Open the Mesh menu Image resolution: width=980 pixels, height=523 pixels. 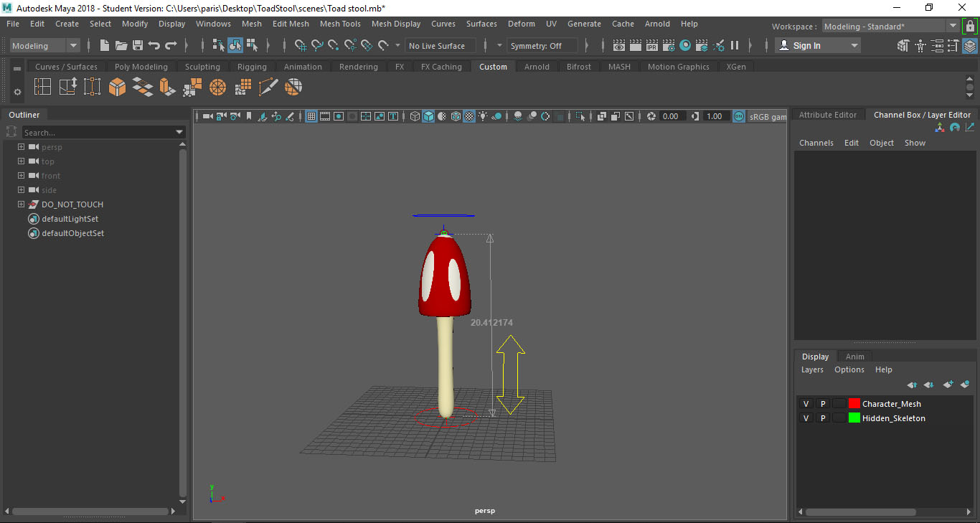tap(252, 24)
